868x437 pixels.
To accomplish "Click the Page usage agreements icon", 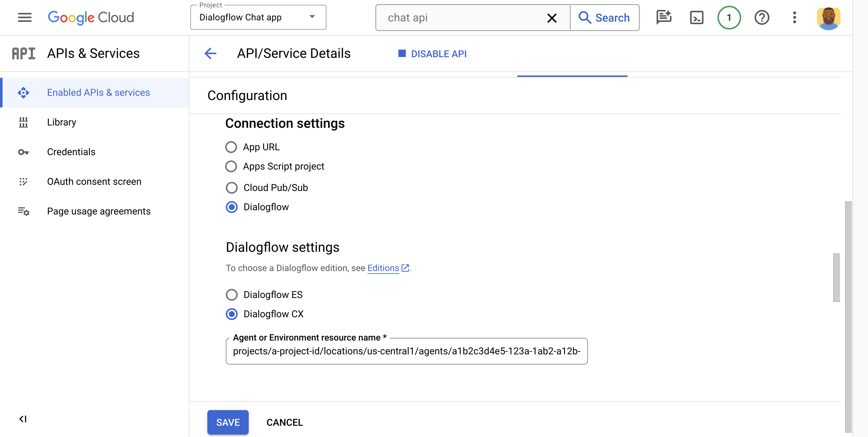I will tap(23, 211).
